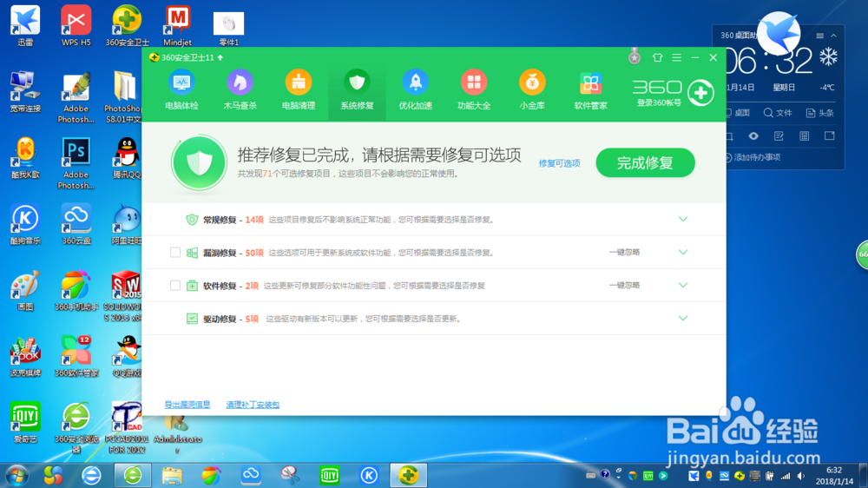Click 修复可选项 link

[x=559, y=163]
